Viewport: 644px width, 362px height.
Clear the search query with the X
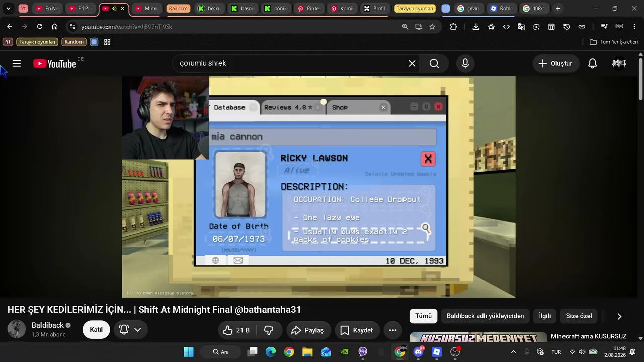412,63
